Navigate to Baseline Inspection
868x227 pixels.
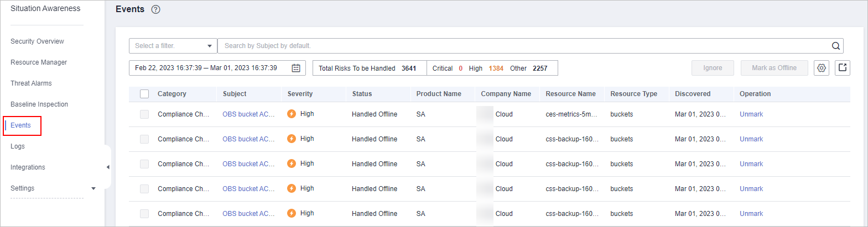click(39, 104)
